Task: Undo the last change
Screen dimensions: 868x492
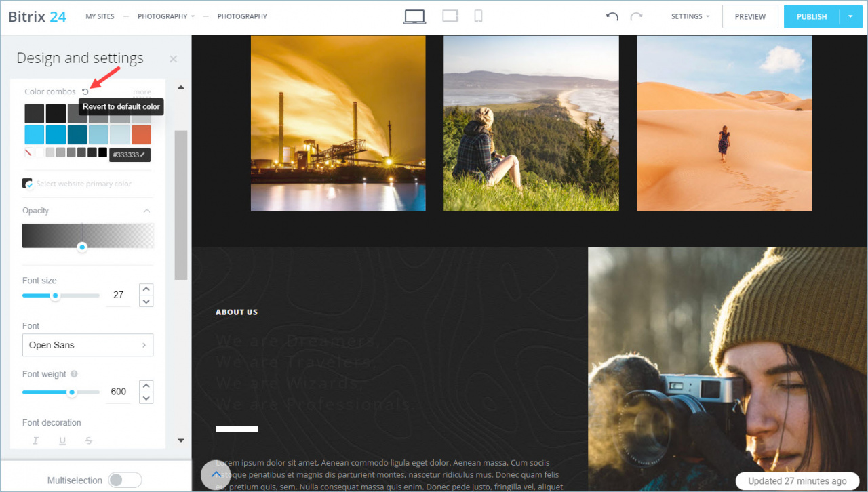Action: click(612, 16)
